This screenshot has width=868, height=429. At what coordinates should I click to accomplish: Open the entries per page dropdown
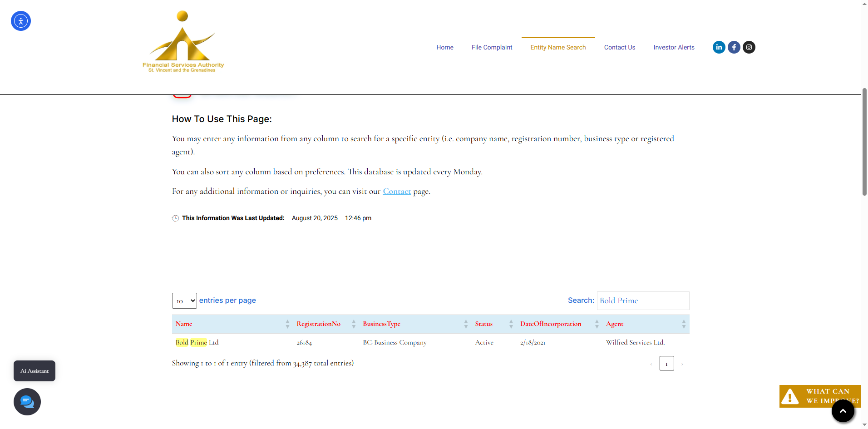[x=184, y=301]
